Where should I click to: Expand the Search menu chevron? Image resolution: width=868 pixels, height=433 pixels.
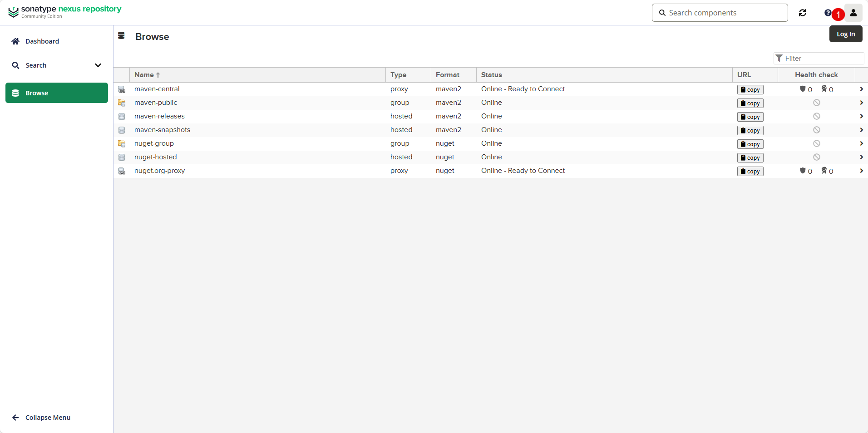(98, 65)
